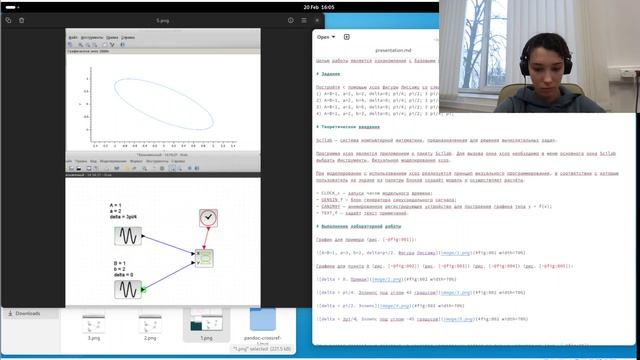Open image properties info icon
Image resolution: width=640 pixels, height=360 pixels.
(x=291, y=20)
